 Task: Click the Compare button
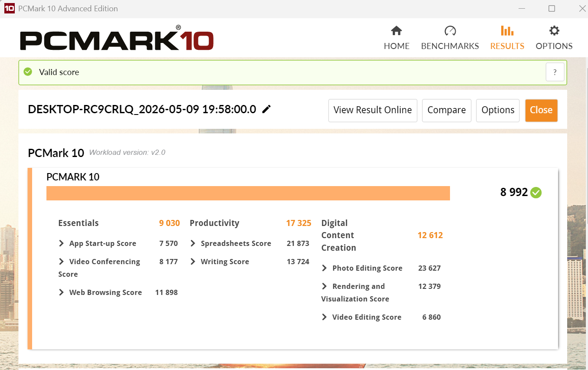point(447,110)
